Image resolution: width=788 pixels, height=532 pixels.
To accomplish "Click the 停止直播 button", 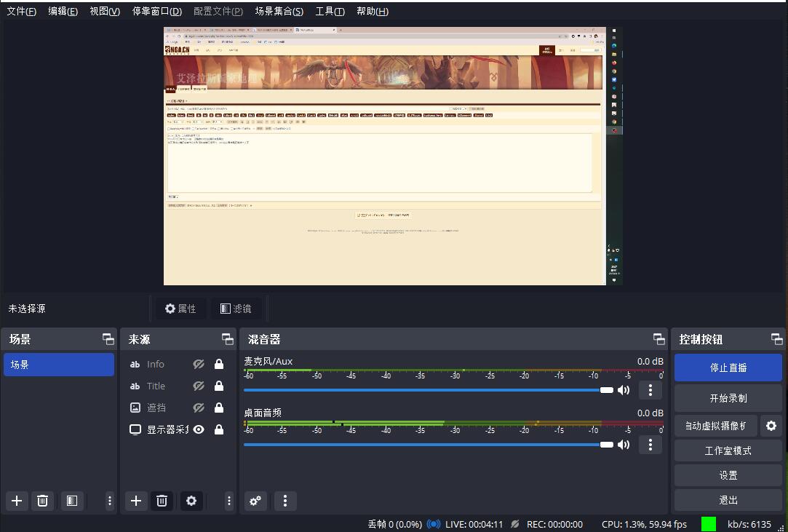I will point(728,368).
